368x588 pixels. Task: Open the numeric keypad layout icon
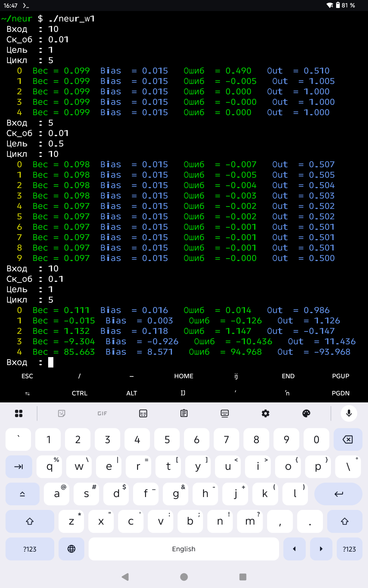143,413
